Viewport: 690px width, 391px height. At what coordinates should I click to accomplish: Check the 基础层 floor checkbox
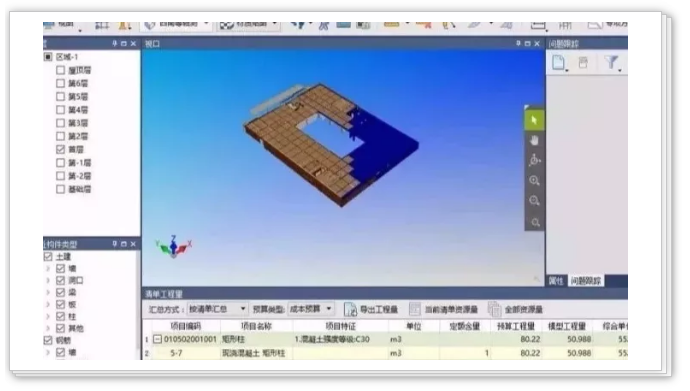pos(60,189)
